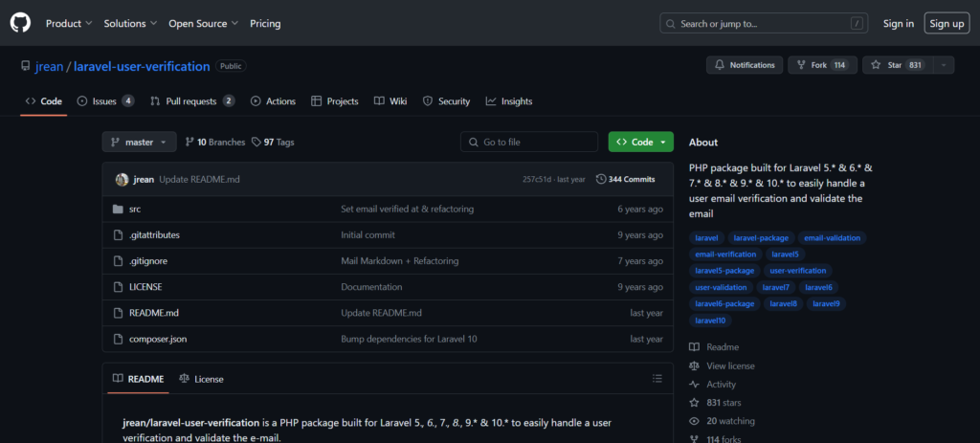
Task: Click the Go to file search field
Action: pyautogui.click(x=529, y=142)
